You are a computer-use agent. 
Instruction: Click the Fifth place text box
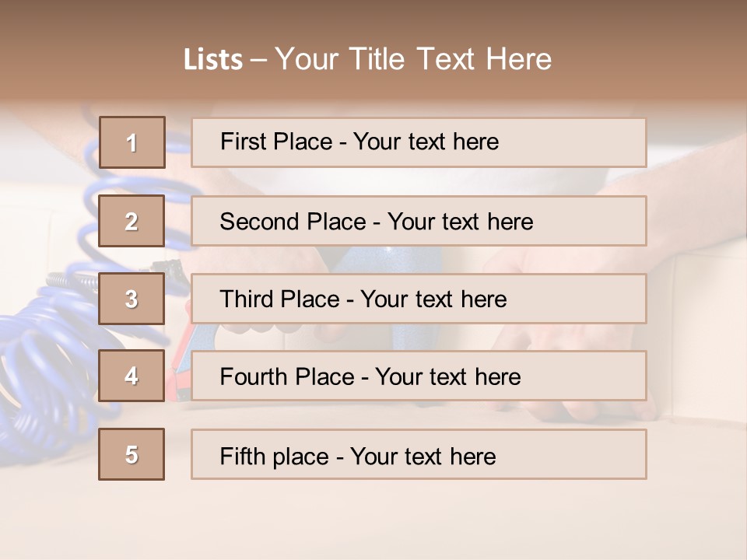point(419,454)
